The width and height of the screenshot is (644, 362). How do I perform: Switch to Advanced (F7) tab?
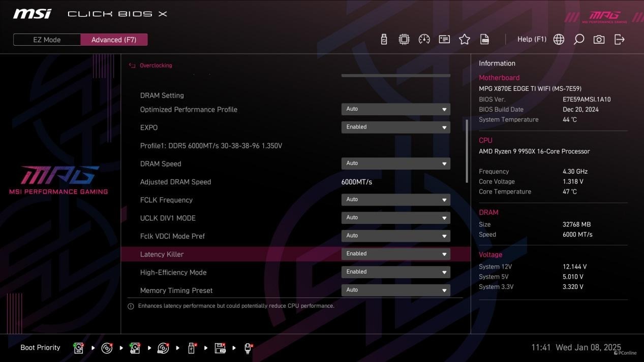pos(114,40)
